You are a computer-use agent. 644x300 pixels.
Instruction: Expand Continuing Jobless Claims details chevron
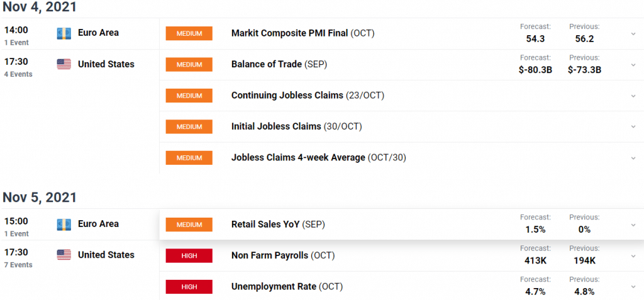tap(633, 96)
